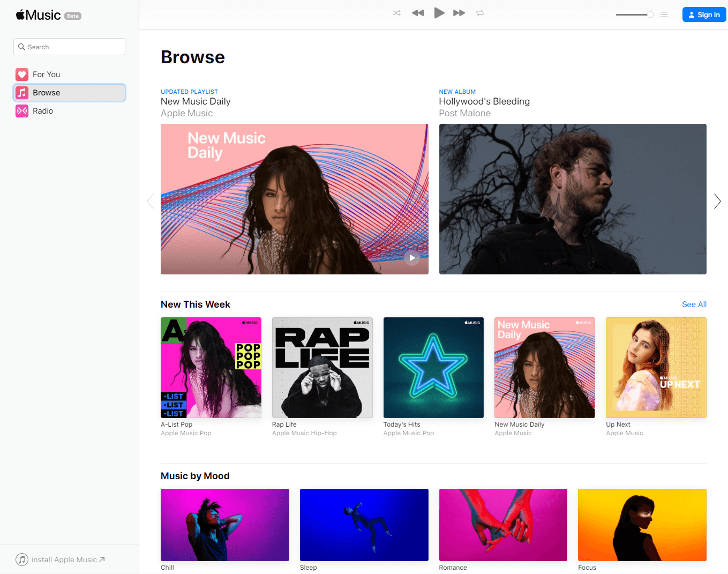The width and height of the screenshot is (728, 574).
Task: Show next featured items with right chevron
Action: [x=717, y=202]
